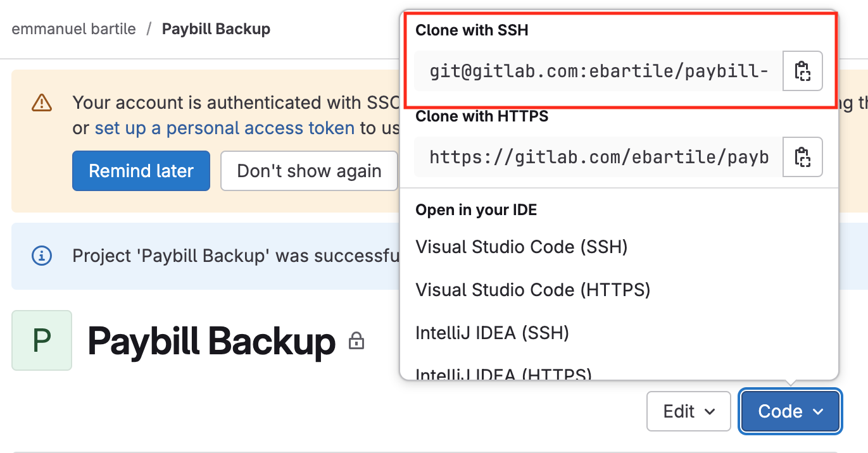The height and width of the screenshot is (453, 868).
Task: Select the git@gitlab.com SSH URL field
Action: click(x=598, y=71)
